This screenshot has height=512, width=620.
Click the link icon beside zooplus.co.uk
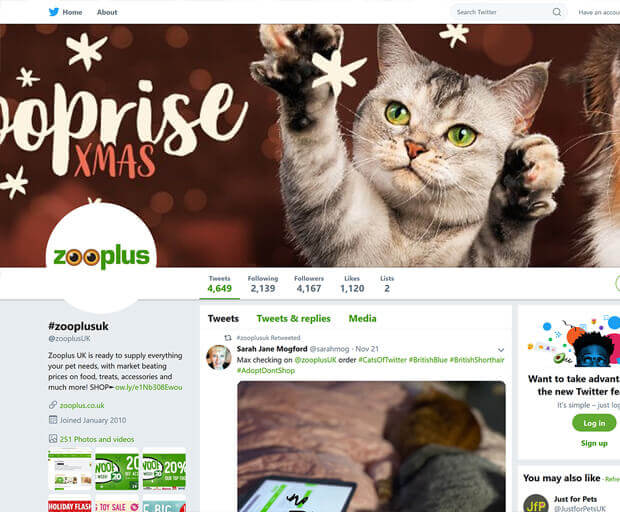click(x=53, y=405)
